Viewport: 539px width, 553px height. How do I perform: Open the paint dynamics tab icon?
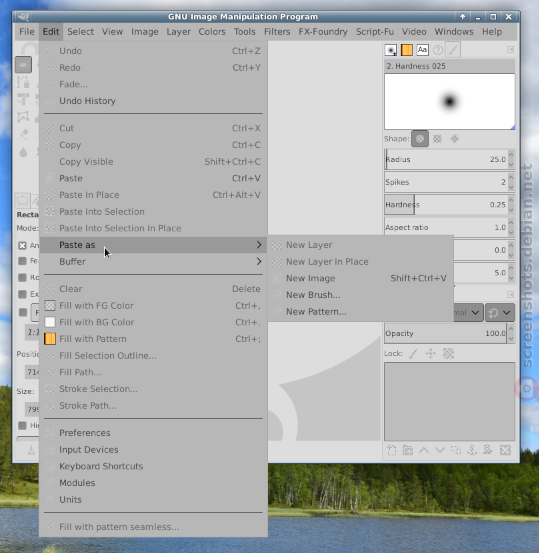pyautogui.click(x=453, y=50)
